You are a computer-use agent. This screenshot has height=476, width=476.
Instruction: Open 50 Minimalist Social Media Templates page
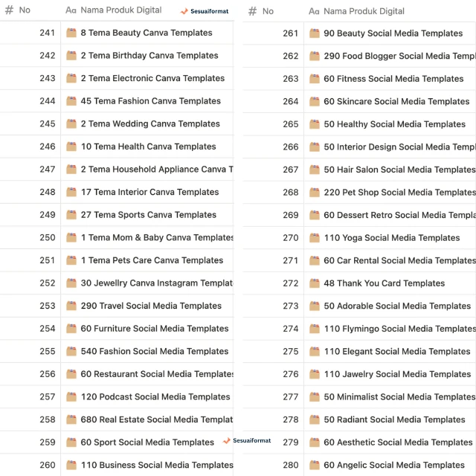(x=399, y=397)
